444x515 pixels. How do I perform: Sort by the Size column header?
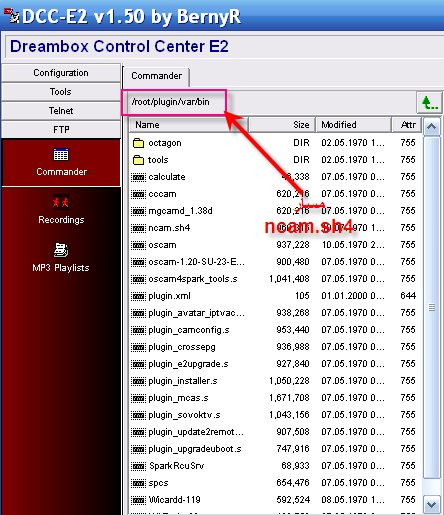click(282, 125)
